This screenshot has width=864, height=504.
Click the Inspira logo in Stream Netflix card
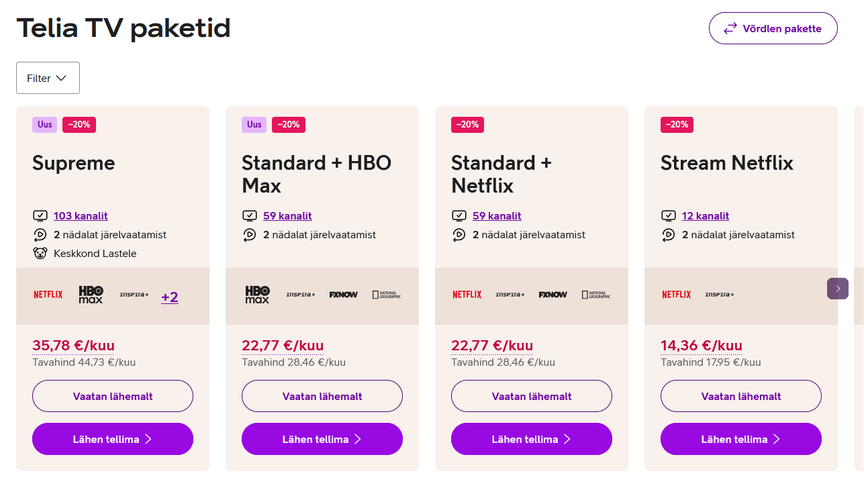click(x=719, y=295)
